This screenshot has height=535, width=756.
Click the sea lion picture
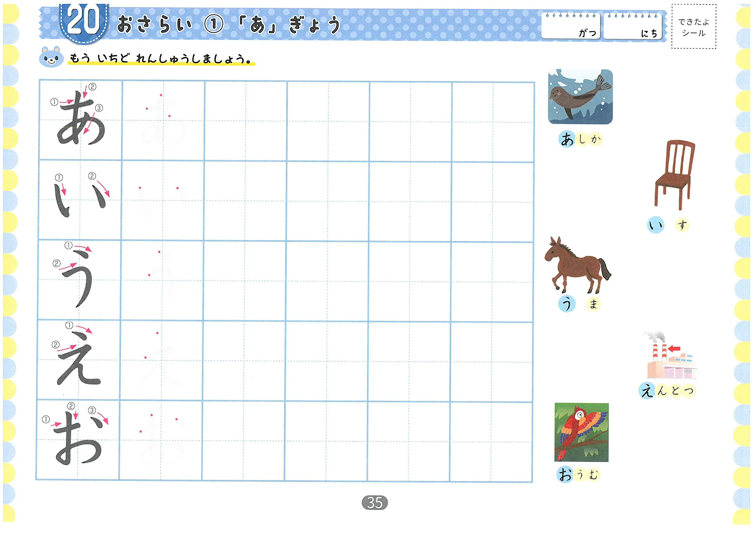(x=581, y=96)
